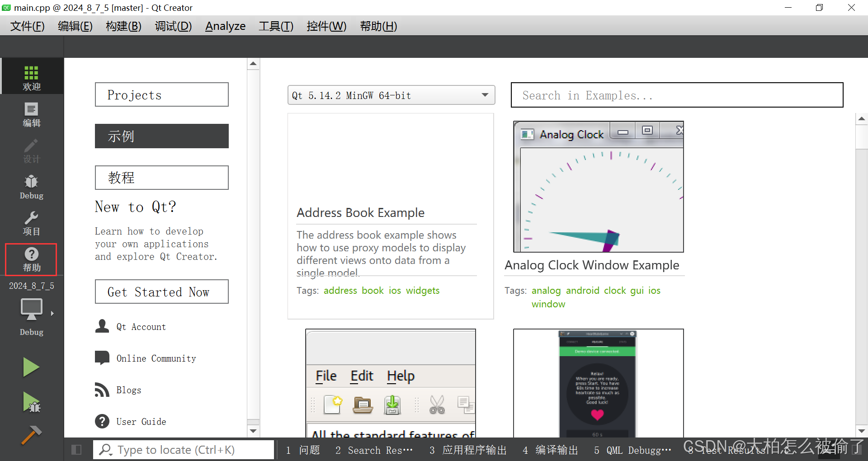Open the 1 问题 (Issues) pane
The height and width of the screenshot is (461, 868).
[303, 450]
